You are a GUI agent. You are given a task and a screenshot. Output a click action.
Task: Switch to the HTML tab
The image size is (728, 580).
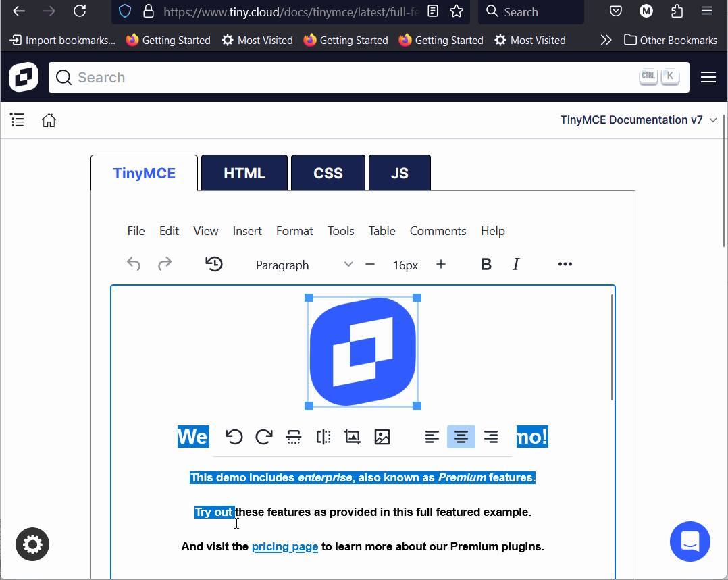click(244, 174)
